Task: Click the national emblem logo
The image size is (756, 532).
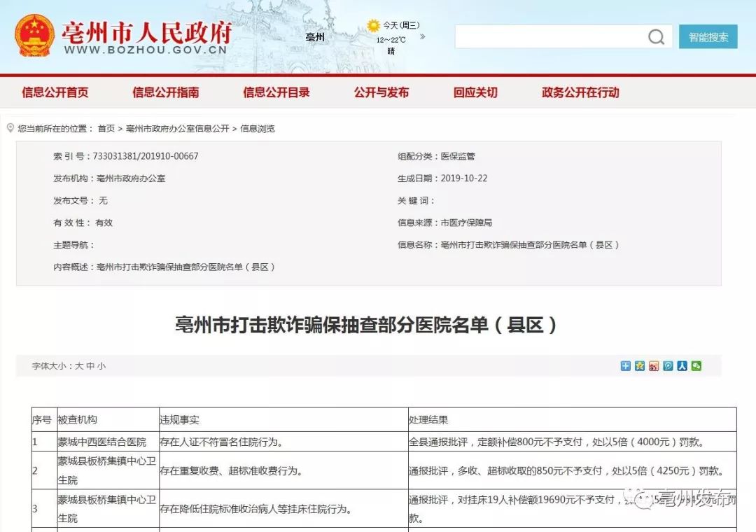Action: [x=34, y=36]
